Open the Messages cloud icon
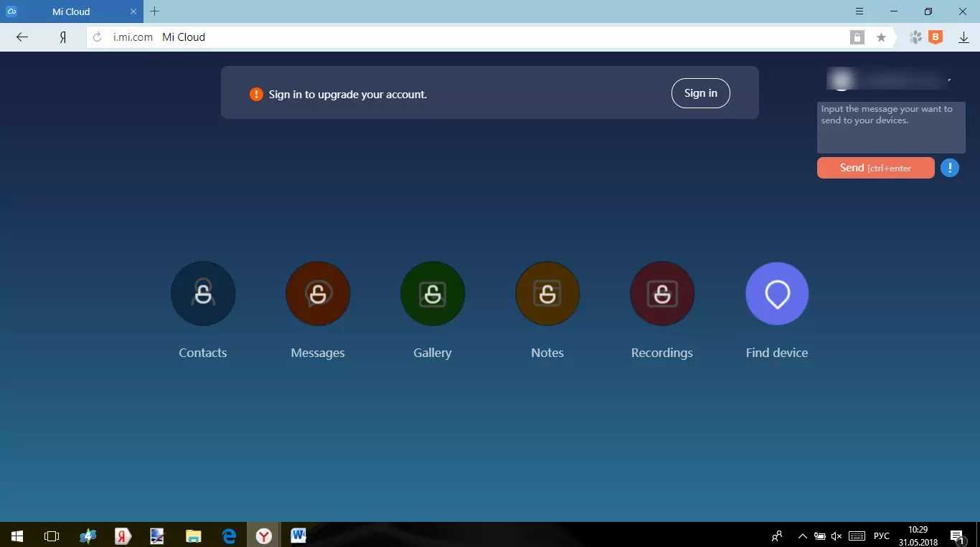 [x=318, y=293]
